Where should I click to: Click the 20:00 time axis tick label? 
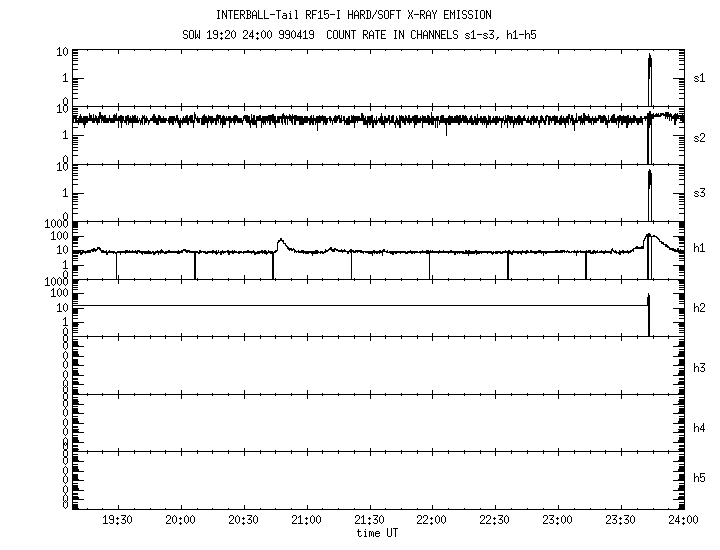point(180,521)
